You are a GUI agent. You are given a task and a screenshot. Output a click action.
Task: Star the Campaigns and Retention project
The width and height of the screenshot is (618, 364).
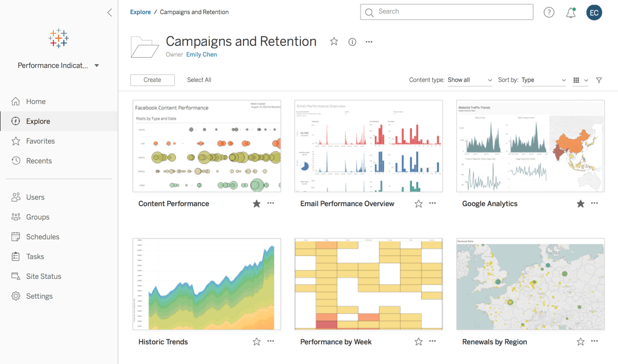click(334, 41)
